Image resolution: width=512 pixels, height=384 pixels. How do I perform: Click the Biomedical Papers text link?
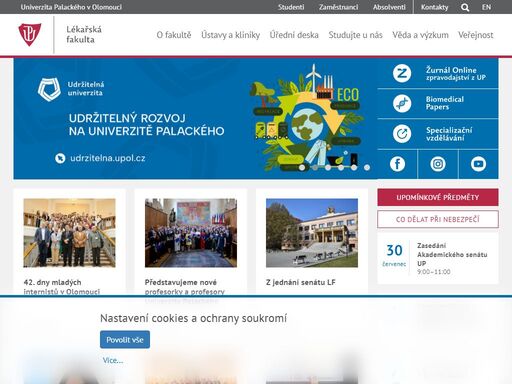(x=445, y=103)
